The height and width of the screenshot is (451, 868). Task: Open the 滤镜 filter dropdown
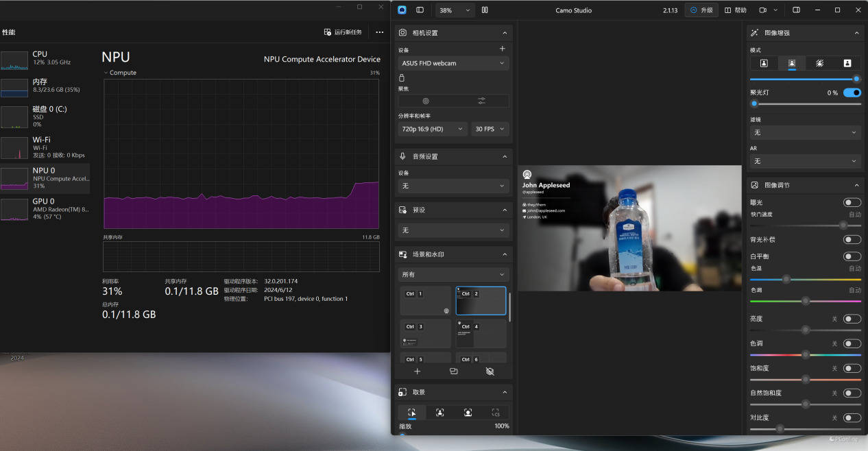click(x=806, y=132)
